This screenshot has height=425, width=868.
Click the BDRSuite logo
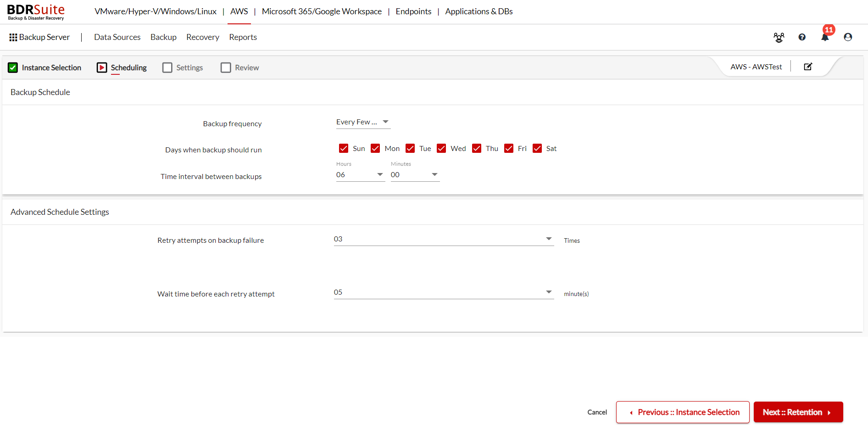(36, 12)
